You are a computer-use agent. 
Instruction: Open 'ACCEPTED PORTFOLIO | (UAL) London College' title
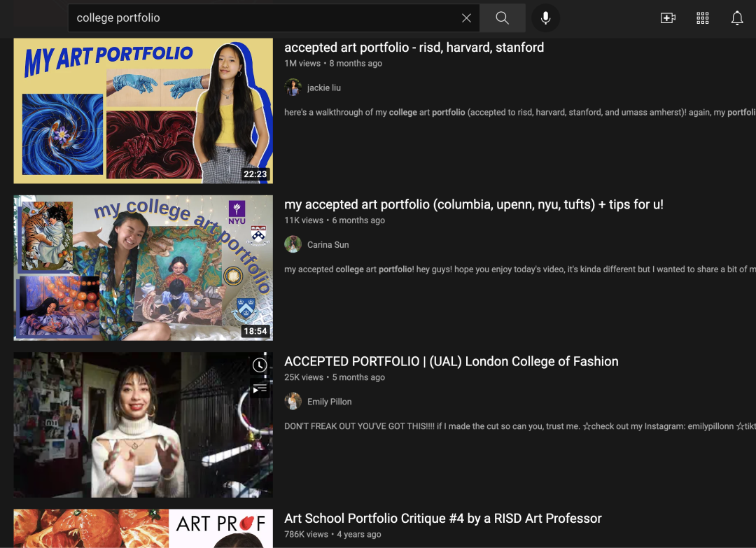451,362
